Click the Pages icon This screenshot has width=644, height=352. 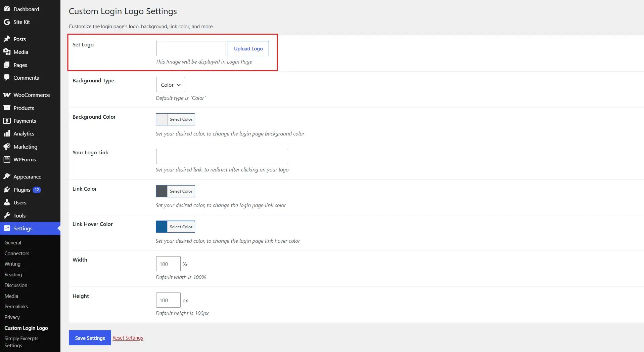[x=7, y=65]
